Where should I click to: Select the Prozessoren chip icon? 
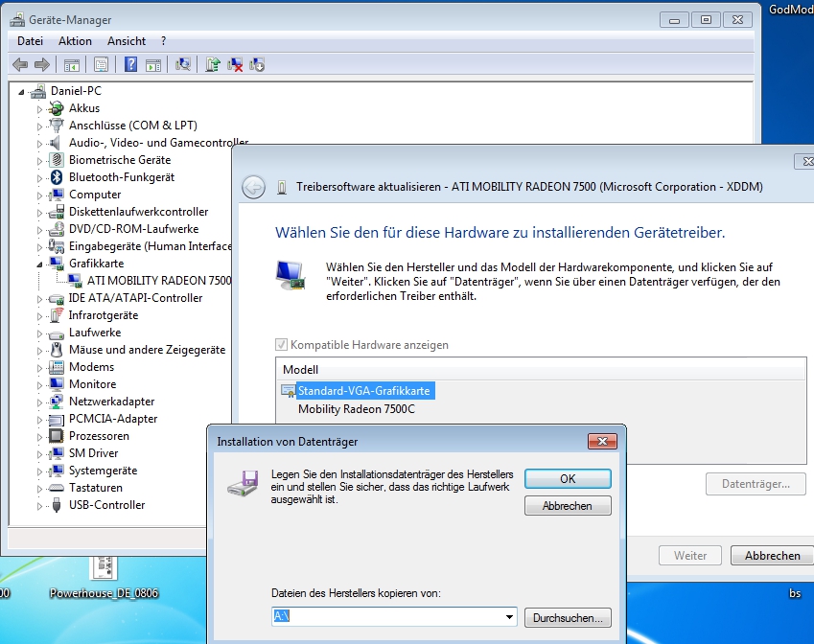(56, 436)
